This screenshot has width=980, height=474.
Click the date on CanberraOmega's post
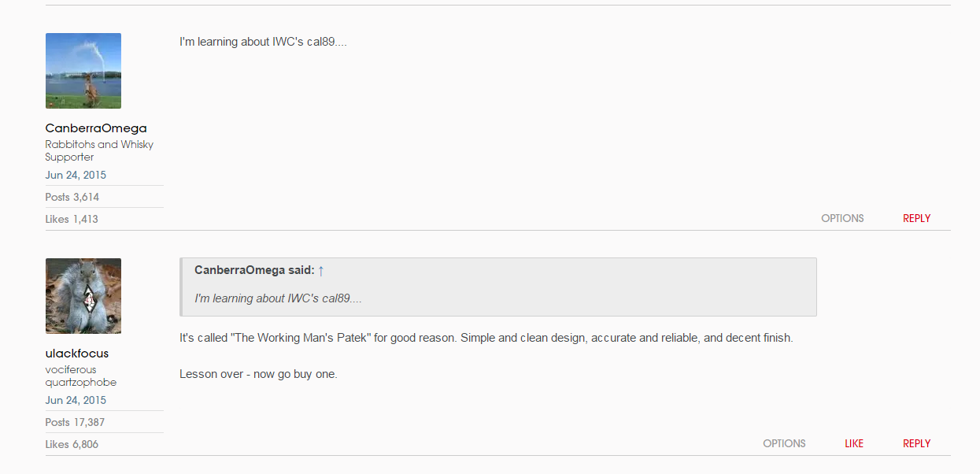click(76, 175)
